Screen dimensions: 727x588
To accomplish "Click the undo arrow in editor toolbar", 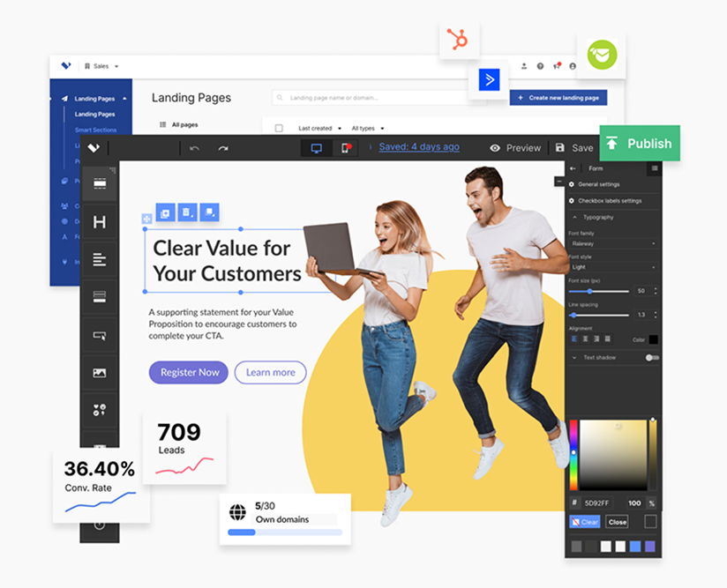I will 194,148.
